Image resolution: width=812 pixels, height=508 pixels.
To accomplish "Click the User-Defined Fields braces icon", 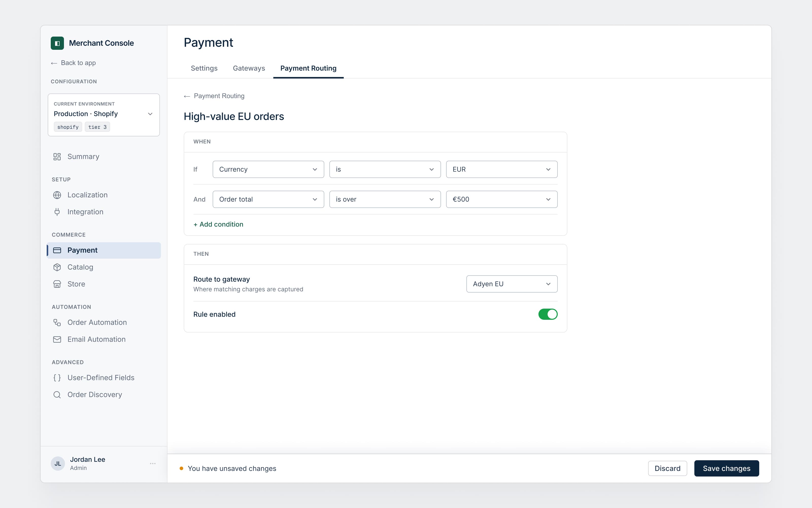I will tap(57, 378).
